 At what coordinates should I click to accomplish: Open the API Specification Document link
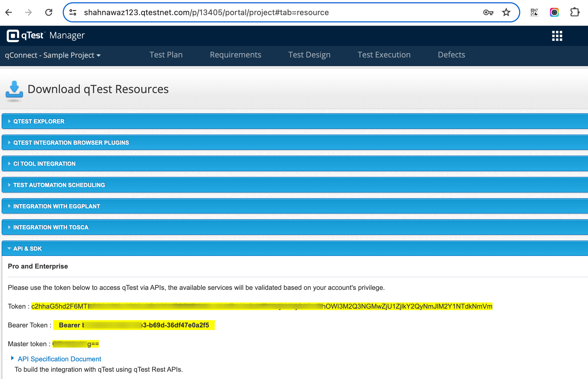[59, 359]
